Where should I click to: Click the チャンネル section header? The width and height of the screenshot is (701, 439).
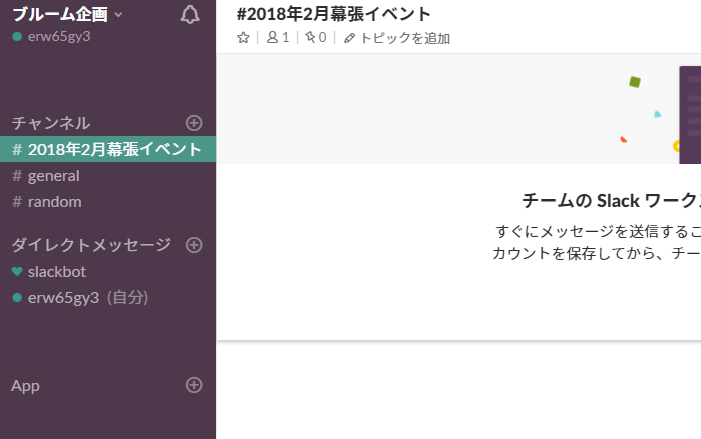click(51, 123)
